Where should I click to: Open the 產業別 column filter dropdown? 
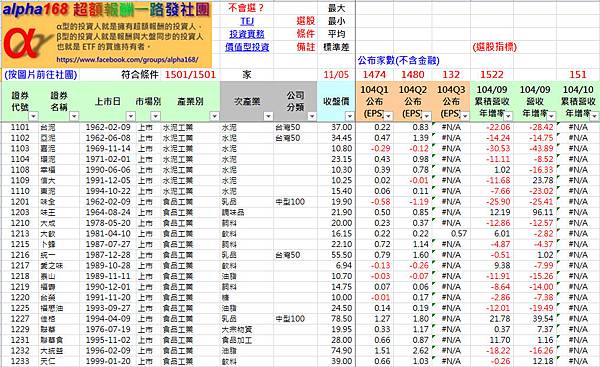click(x=214, y=116)
